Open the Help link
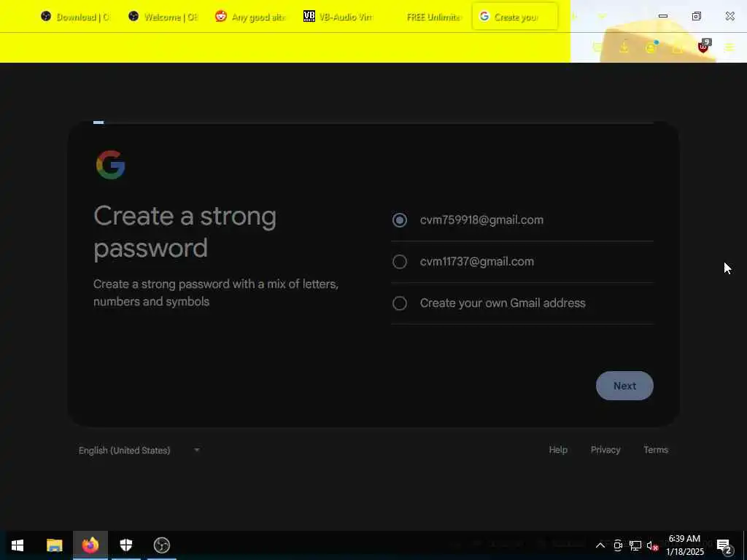The height and width of the screenshot is (560, 747). (x=558, y=450)
